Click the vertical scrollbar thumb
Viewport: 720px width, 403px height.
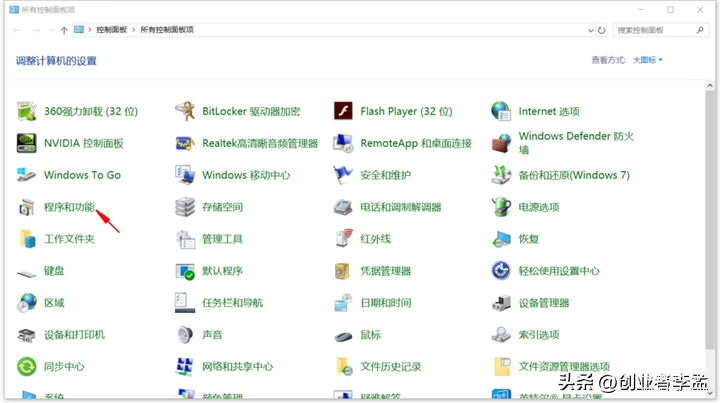[710, 219]
